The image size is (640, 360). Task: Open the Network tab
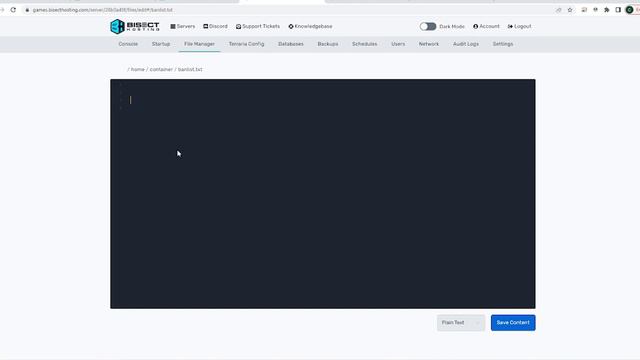click(x=429, y=44)
